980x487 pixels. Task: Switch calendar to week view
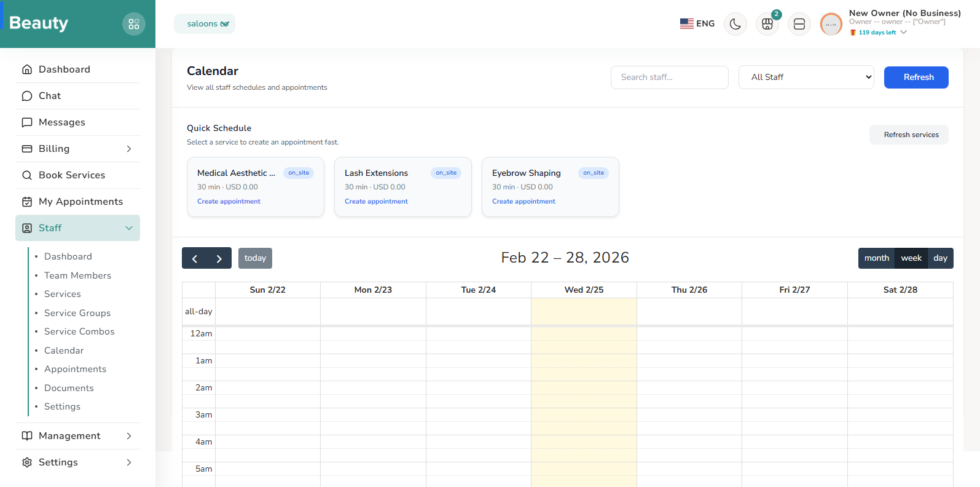coord(911,258)
